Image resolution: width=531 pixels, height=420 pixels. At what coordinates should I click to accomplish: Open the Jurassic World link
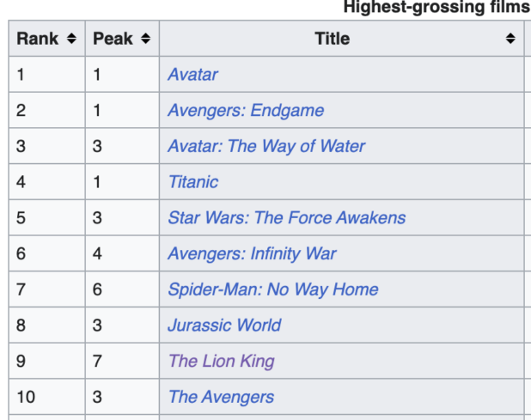tap(224, 325)
